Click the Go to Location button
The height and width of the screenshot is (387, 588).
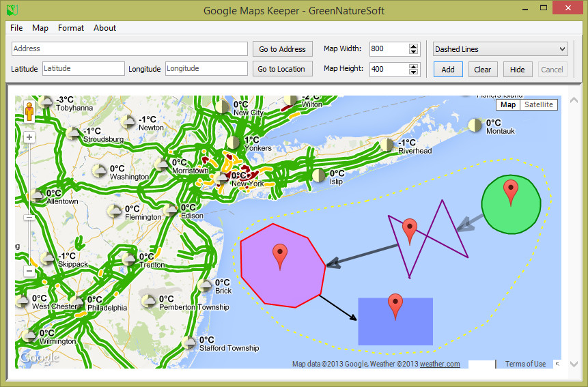(x=281, y=69)
